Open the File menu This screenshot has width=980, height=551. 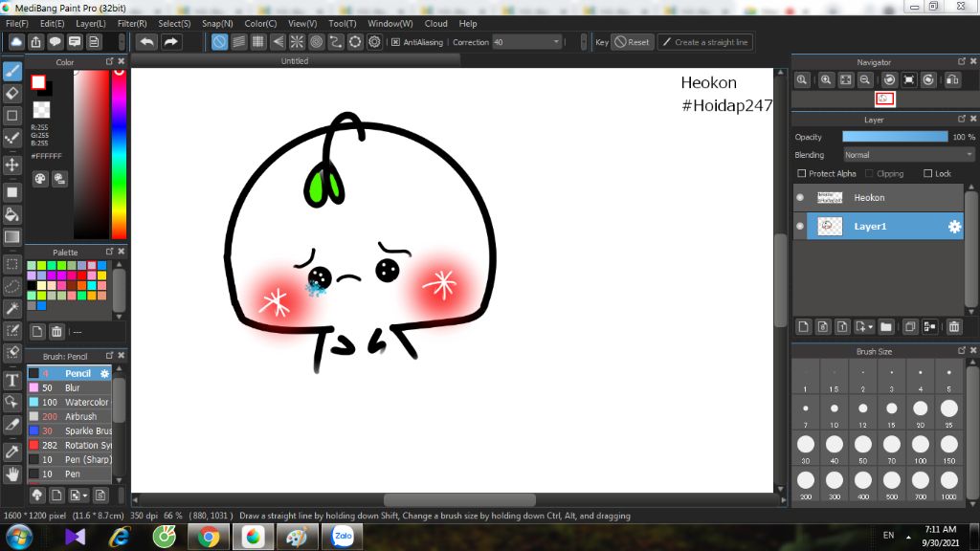(x=17, y=24)
